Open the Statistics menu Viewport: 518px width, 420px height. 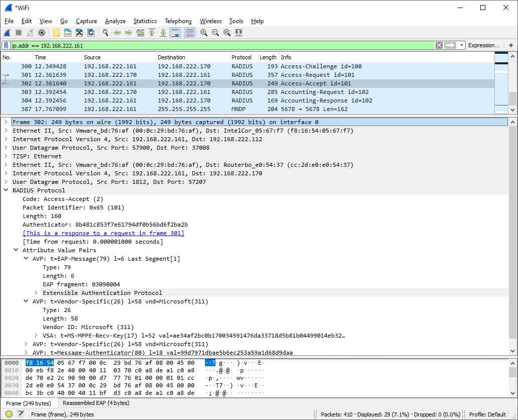(145, 21)
